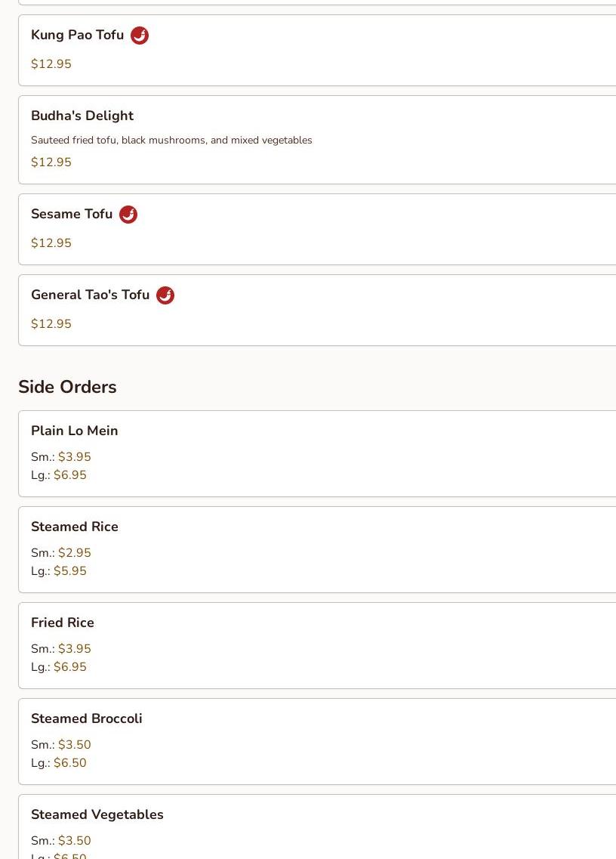Pick small Steamed Rice at $2.95
The width and height of the screenshot is (616, 859).
pos(74,553)
